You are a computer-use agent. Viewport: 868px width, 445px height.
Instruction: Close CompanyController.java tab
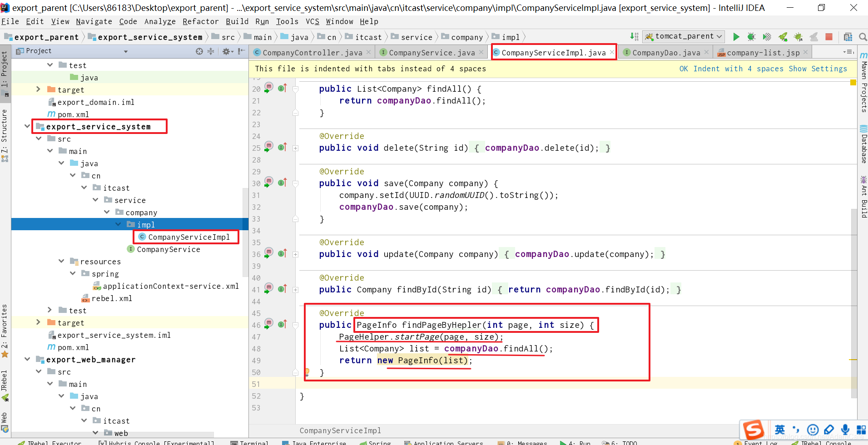pos(368,52)
